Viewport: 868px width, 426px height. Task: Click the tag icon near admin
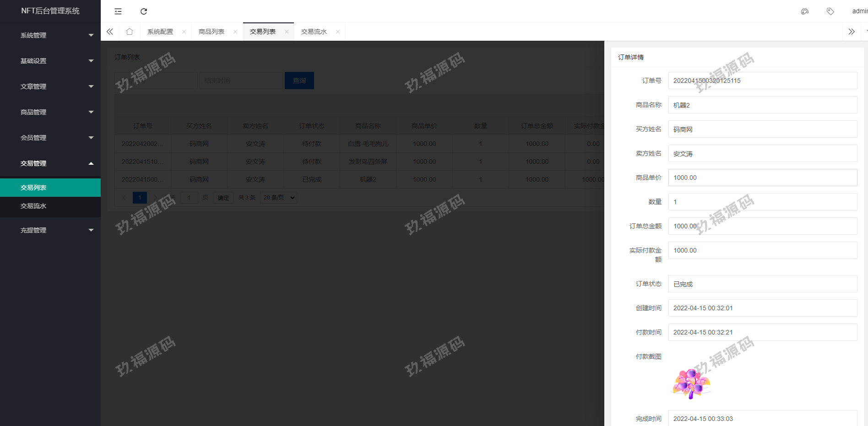point(830,11)
